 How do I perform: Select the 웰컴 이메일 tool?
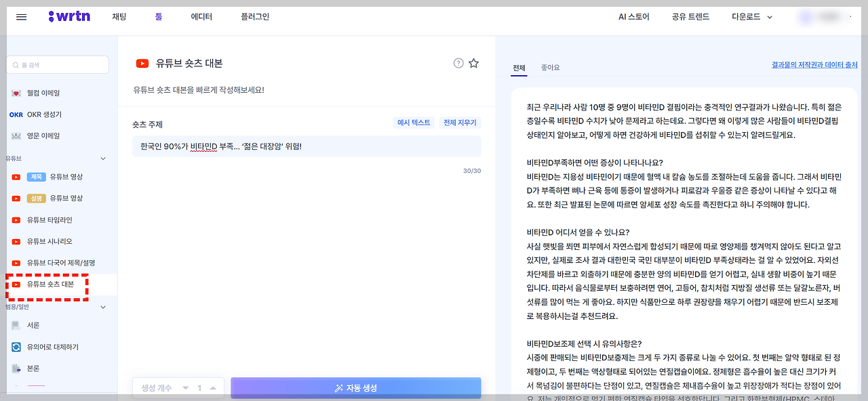point(43,91)
